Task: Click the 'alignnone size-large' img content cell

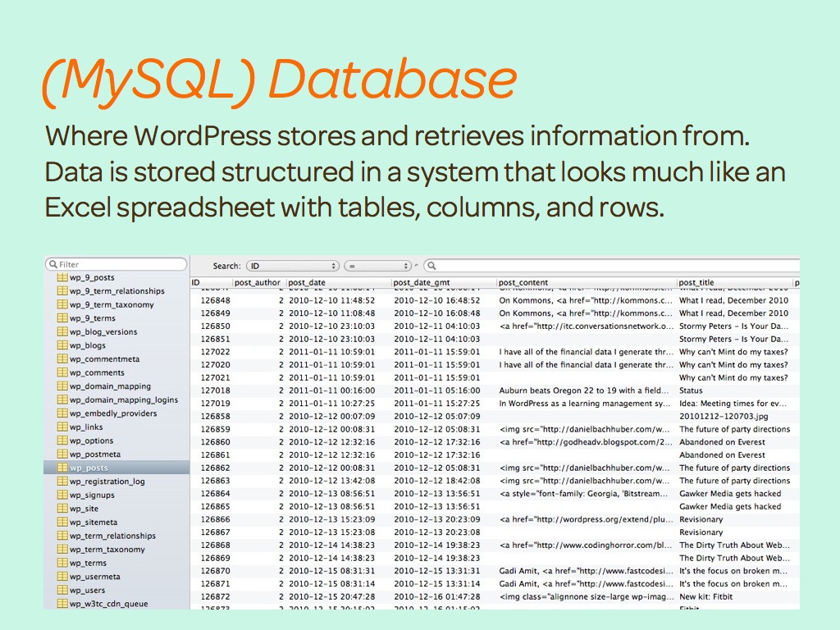Action: pos(586,596)
